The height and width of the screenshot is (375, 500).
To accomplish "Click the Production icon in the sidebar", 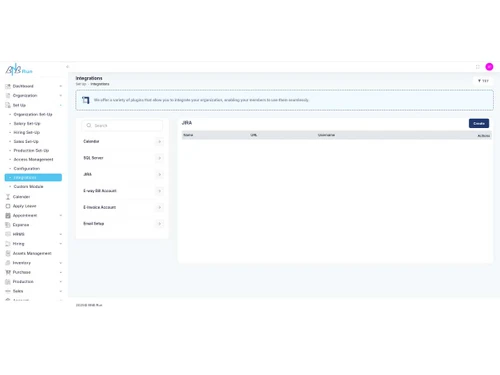I will click(8, 282).
